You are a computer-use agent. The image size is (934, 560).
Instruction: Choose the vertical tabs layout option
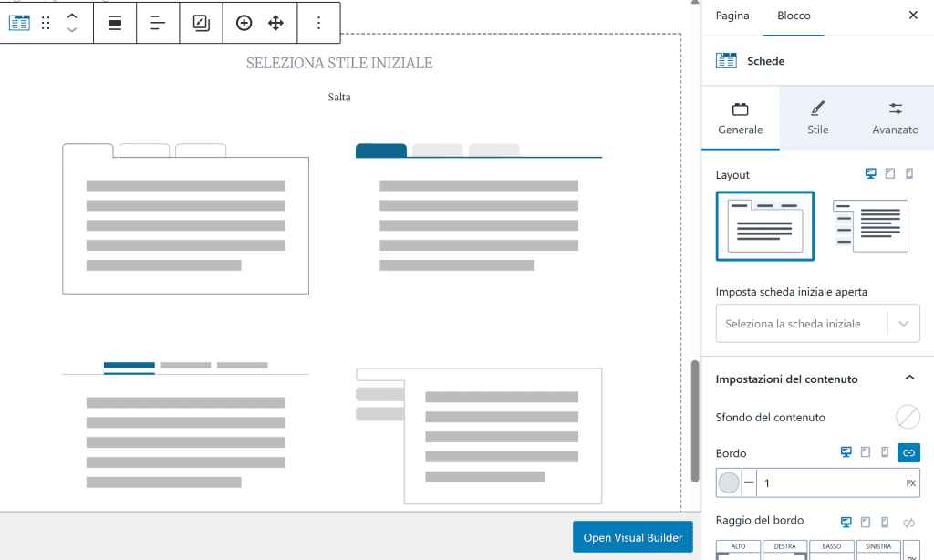pos(870,226)
